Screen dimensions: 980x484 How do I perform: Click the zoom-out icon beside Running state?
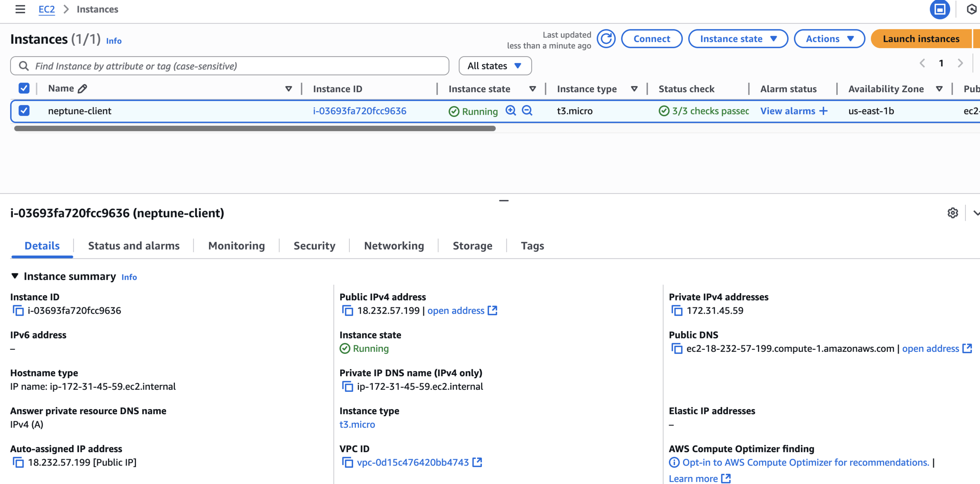point(527,111)
